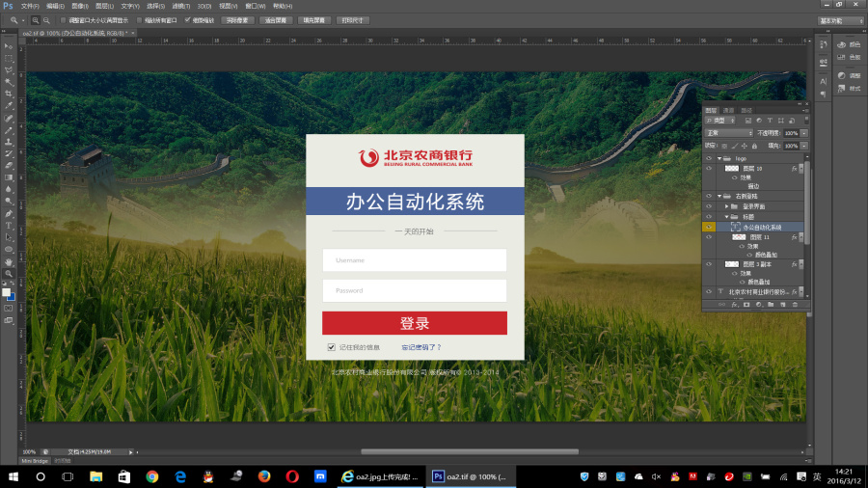Open the 图层(L) menu
This screenshot has width=868, height=488.
104,6
